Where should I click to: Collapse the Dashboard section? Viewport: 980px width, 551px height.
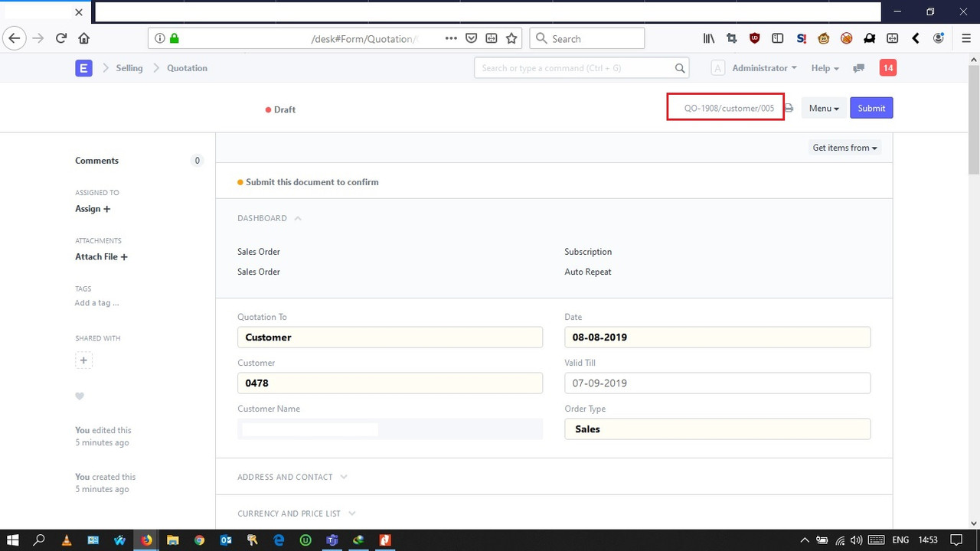(298, 218)
